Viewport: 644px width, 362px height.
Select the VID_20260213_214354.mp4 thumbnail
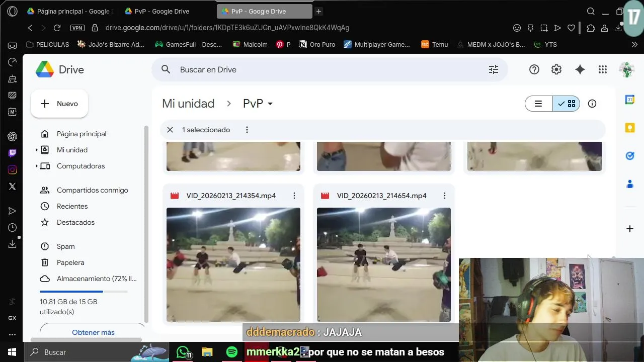click(x=233, y=264)
